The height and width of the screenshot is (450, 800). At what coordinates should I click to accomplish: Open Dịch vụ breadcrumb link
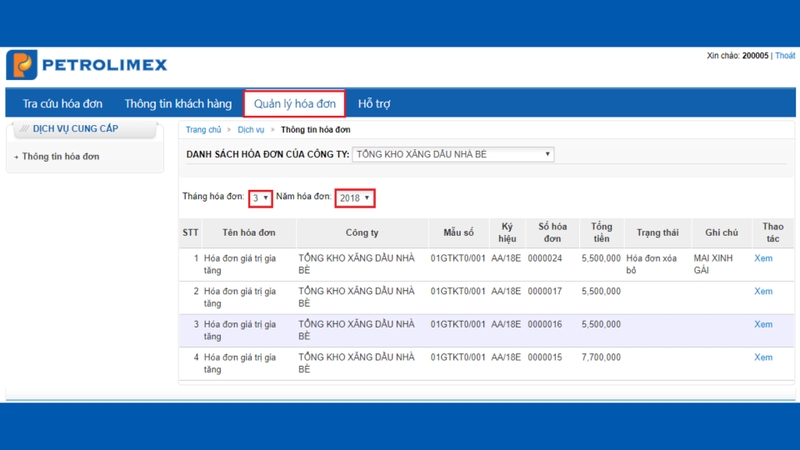[x=251, y=130]
